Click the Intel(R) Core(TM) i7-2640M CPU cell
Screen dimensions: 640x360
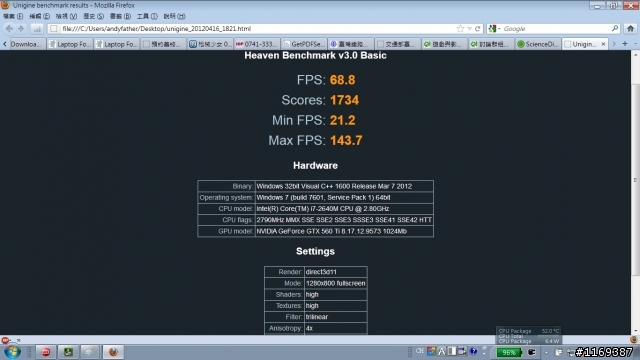(344, 209)
